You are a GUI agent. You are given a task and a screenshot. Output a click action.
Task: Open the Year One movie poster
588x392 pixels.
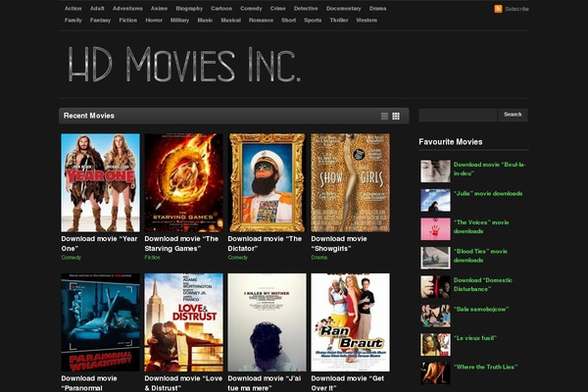100,182
